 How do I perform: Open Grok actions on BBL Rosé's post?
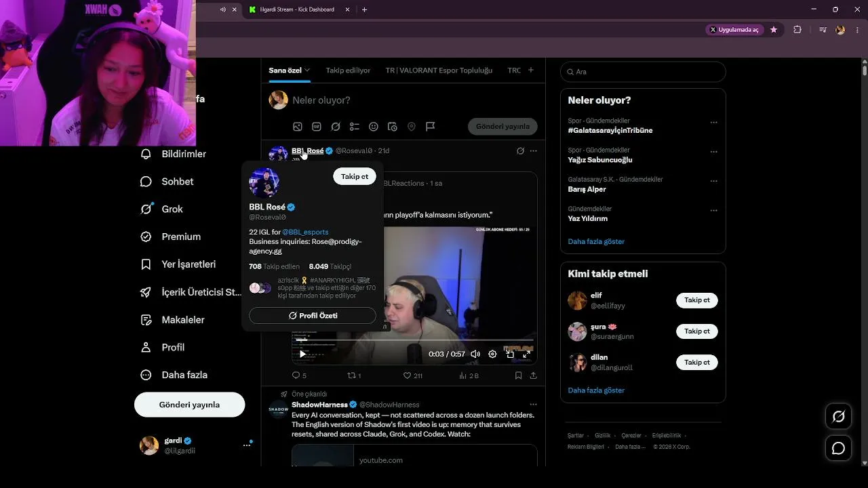[x=520, y=150]
